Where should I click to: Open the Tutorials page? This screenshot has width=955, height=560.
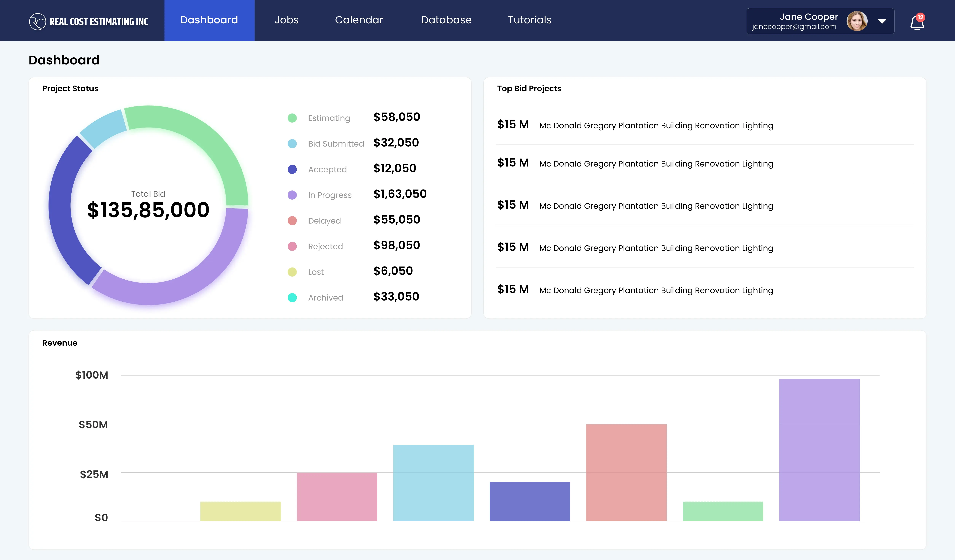(529, 20)
